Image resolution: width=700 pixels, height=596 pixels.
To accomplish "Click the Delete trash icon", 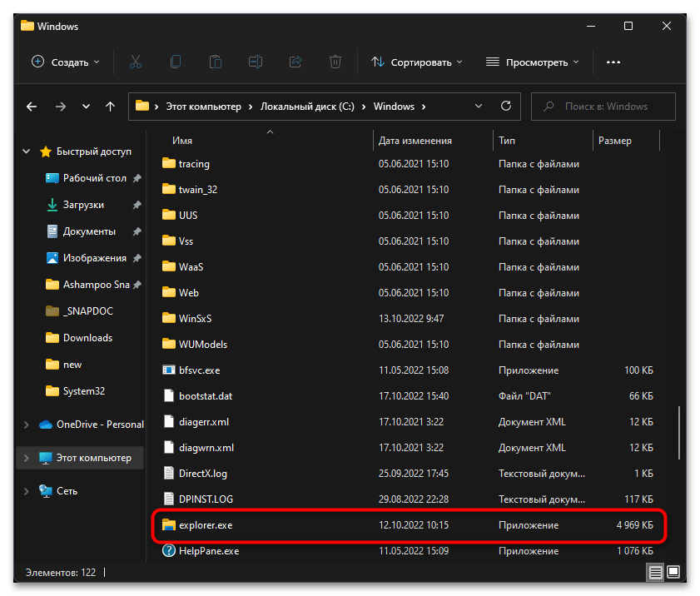I will [335, 62].
